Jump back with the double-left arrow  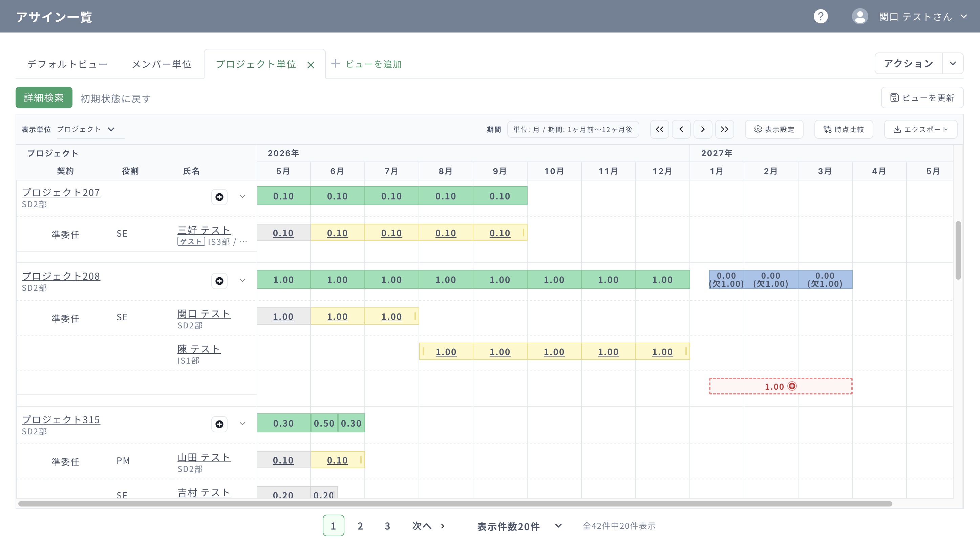coord(659,129)
